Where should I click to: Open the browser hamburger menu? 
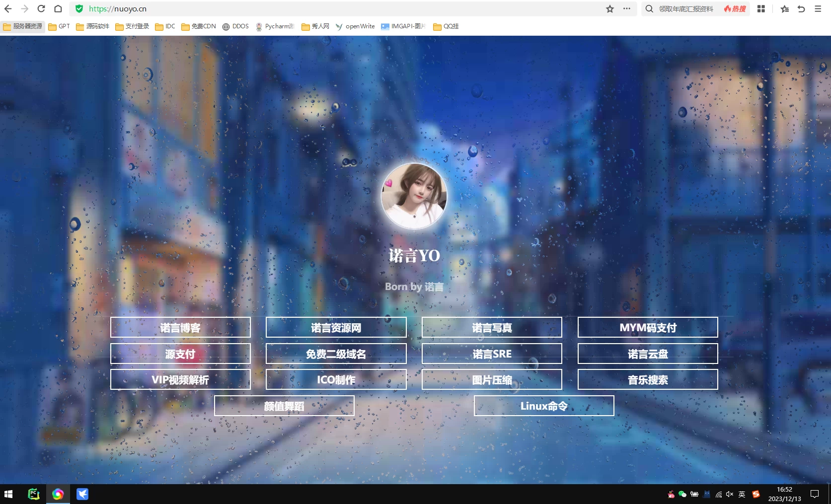[817, 8]
